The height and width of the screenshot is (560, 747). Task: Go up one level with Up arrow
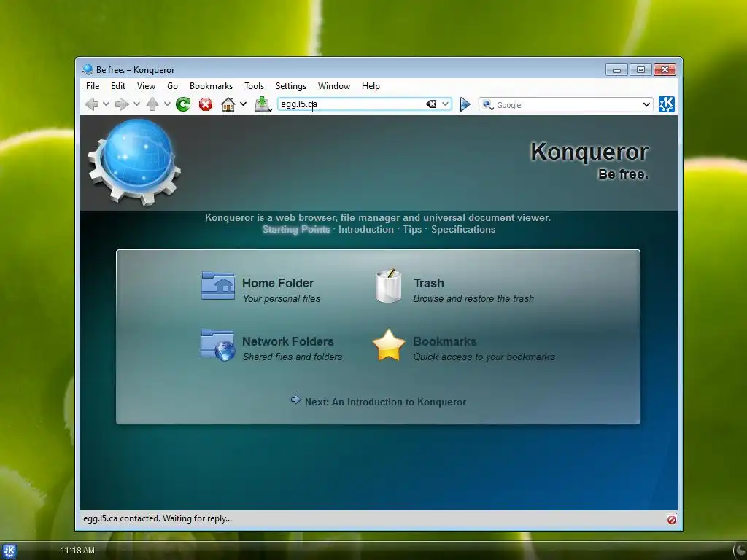click(152, 104)
